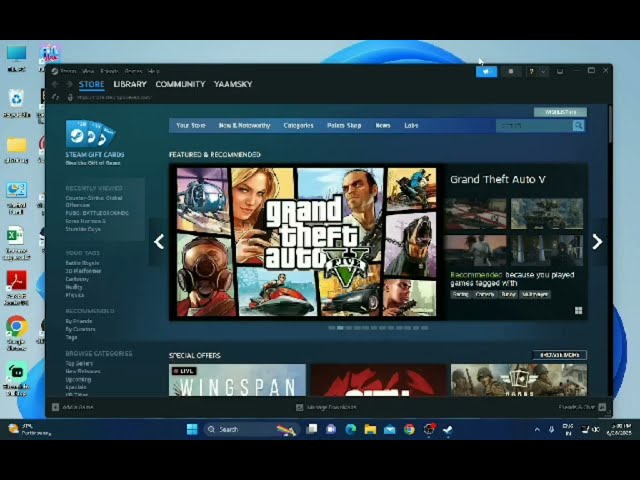Open the News link in store nav

pyautogui.click(x=383, y=125)
